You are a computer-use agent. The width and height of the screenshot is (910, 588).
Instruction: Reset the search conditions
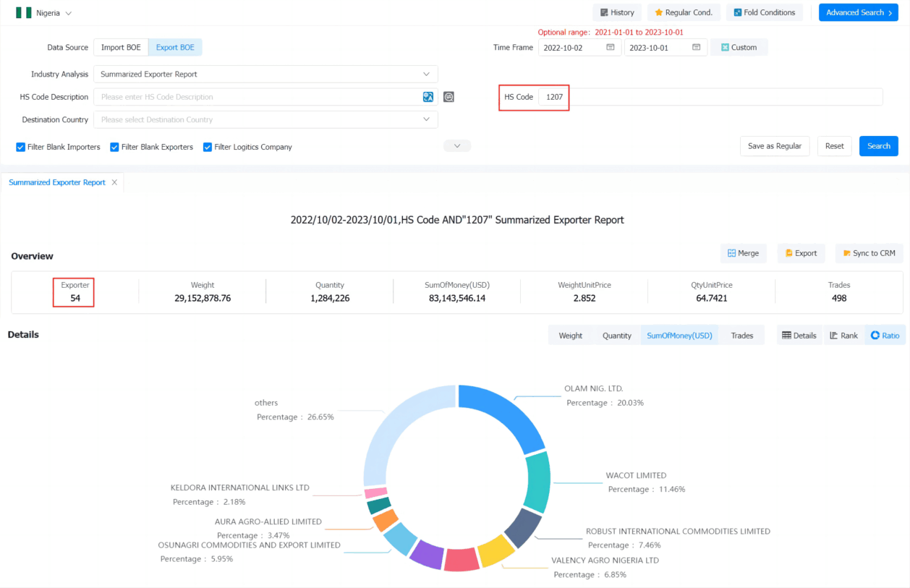coord(835,146)
